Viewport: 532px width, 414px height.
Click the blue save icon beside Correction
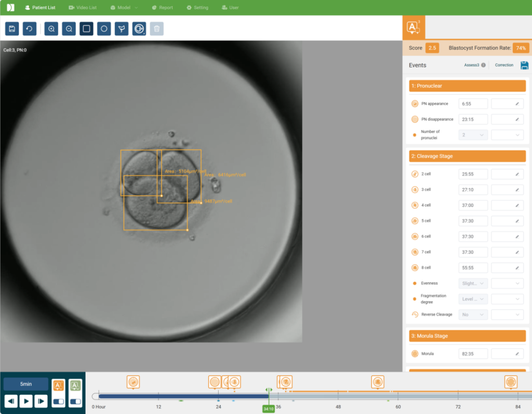click(524, 65)
